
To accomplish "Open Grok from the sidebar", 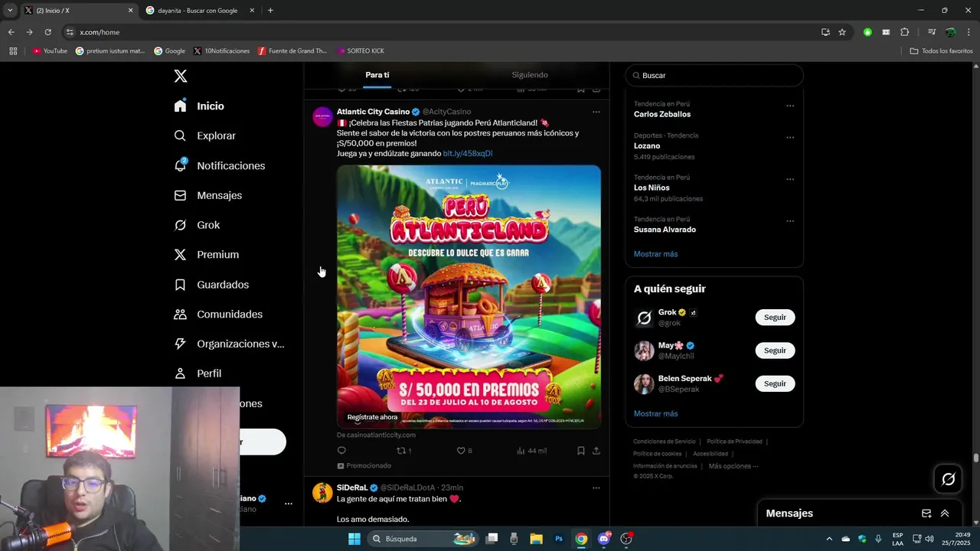I will [x=197, y=225].
